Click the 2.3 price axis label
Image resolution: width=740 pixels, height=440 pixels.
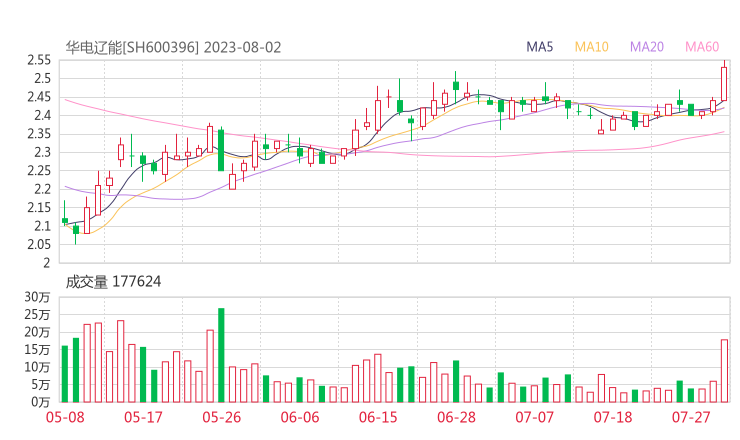pos(42,152)
